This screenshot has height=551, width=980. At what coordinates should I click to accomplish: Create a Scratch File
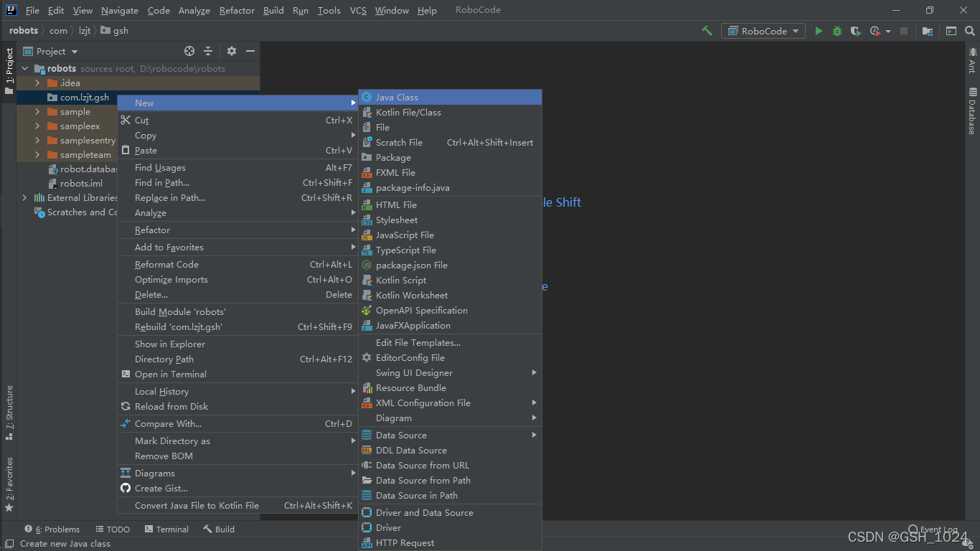tap(450, 143)
